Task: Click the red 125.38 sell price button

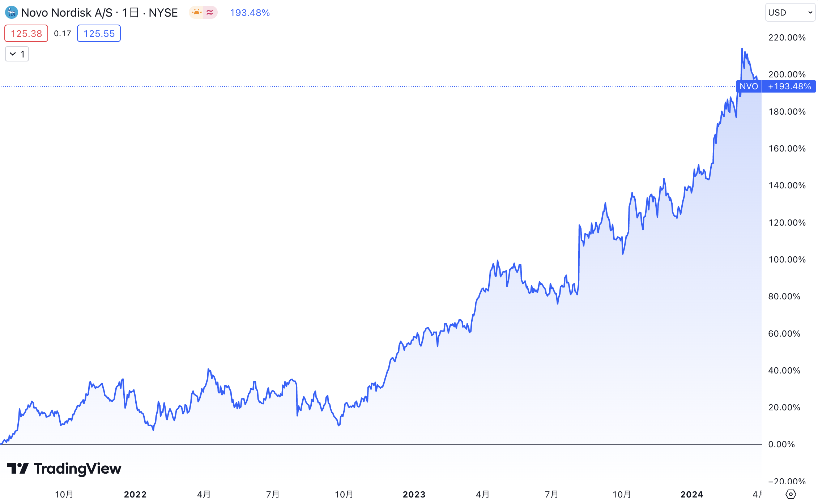Action: (x=26, y=34)
